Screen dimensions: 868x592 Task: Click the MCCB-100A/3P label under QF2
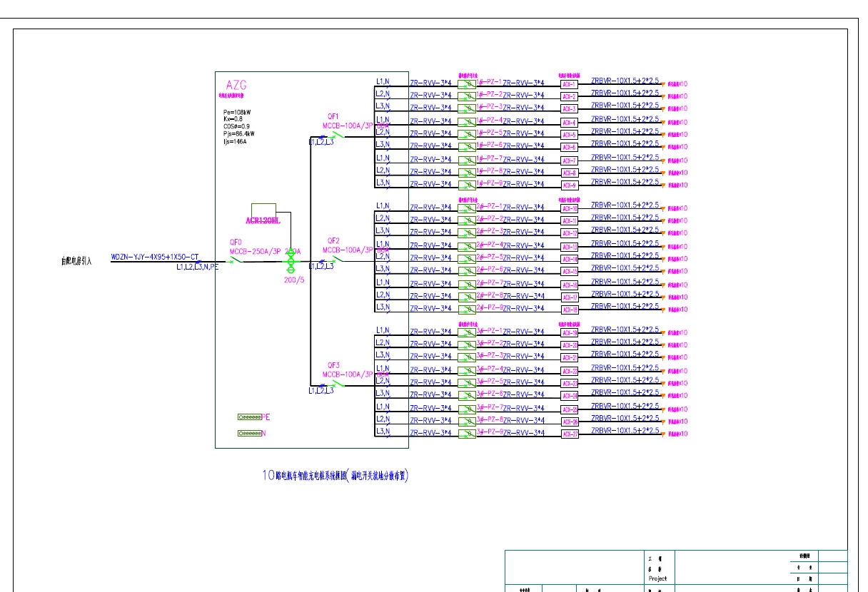(x=348, y=250)
